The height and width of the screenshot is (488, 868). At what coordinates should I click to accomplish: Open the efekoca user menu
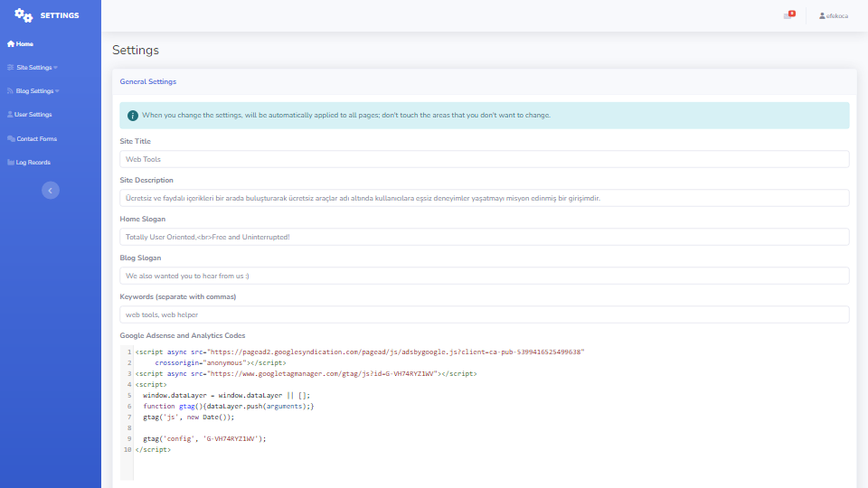(x=834, y=16)
